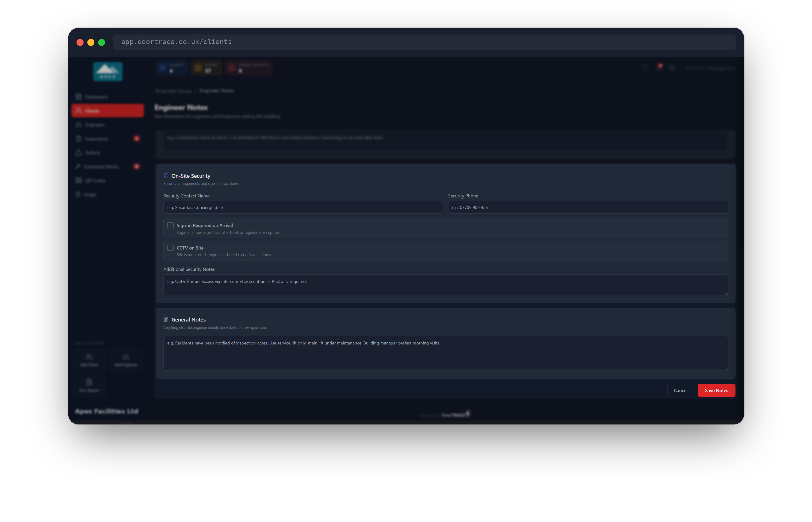Open the QR Codes sidebar item
Image resolution: width=812 pixels, height=522 pixels.
click(107, 180)
